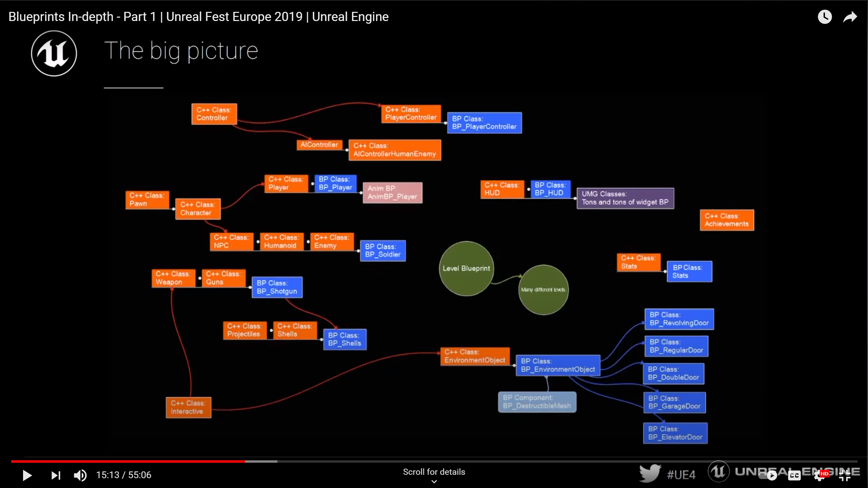Mute the video volume

pyautogui.click(x=80, y=475)
